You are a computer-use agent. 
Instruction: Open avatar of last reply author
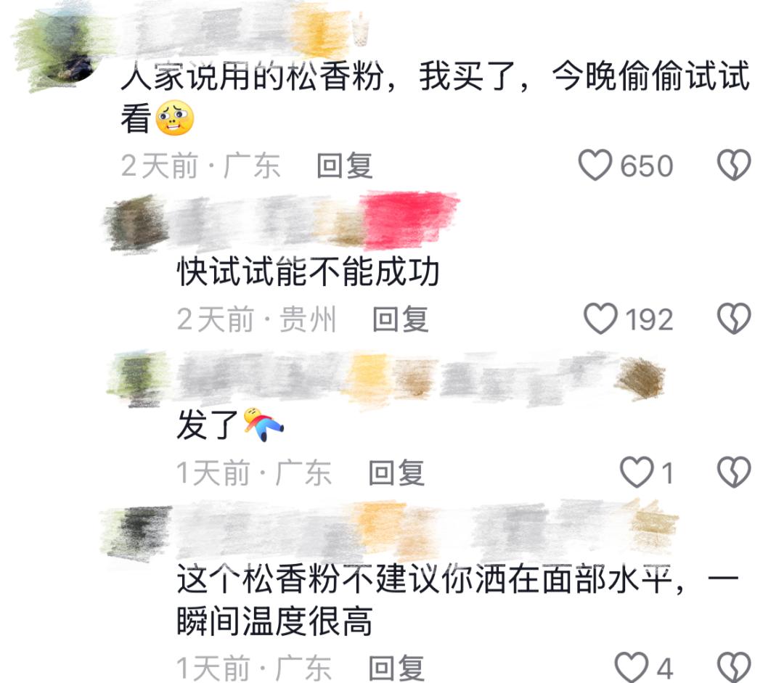coord(136,532)
